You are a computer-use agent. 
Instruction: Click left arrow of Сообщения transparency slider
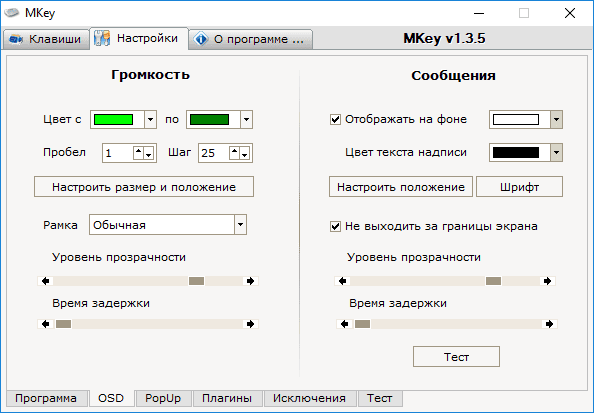click(x=342, y=281)
